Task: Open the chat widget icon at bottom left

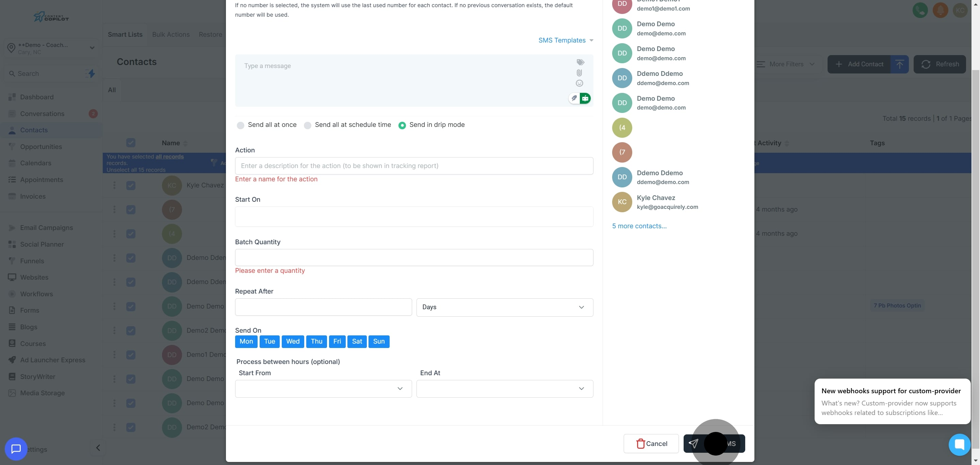Action: click(x=16, y=449)
